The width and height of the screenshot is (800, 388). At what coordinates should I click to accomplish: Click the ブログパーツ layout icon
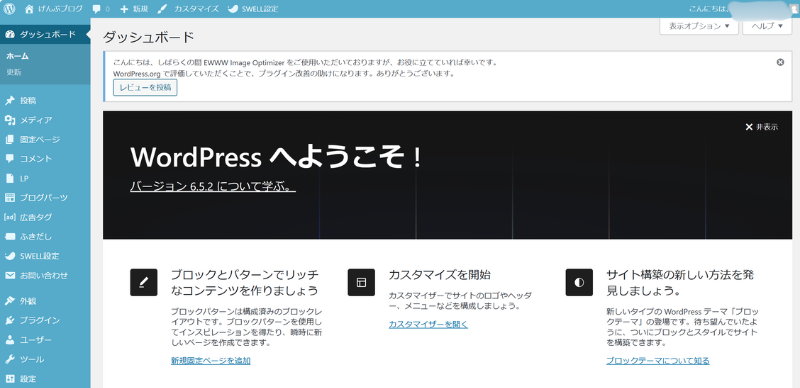tap(10, 198)
